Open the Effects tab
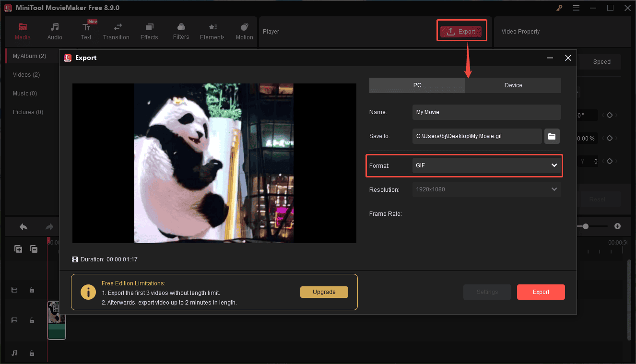 point(149,31)
